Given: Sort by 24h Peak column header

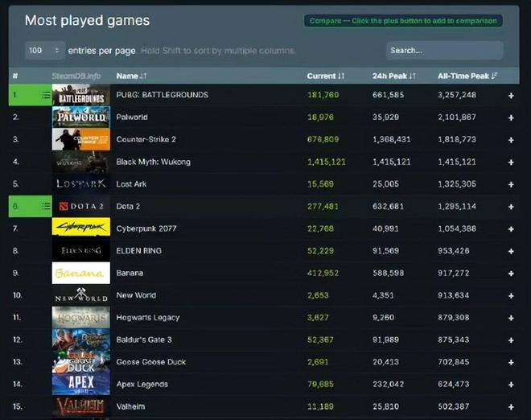Looking at the screenshot, I should tap(394, 76).
